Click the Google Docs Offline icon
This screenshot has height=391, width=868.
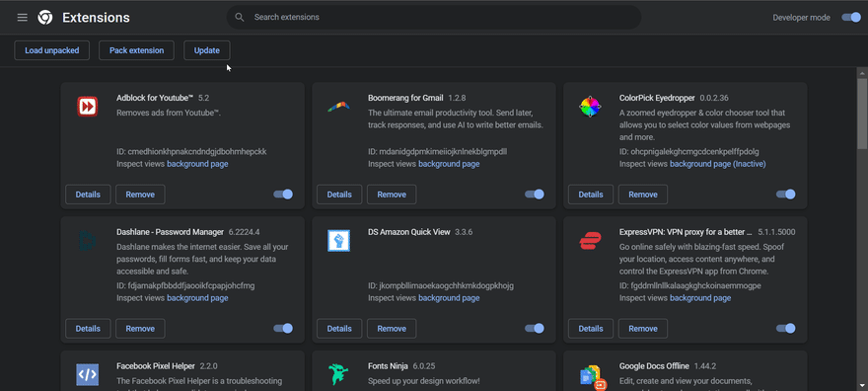coord(594,377)
